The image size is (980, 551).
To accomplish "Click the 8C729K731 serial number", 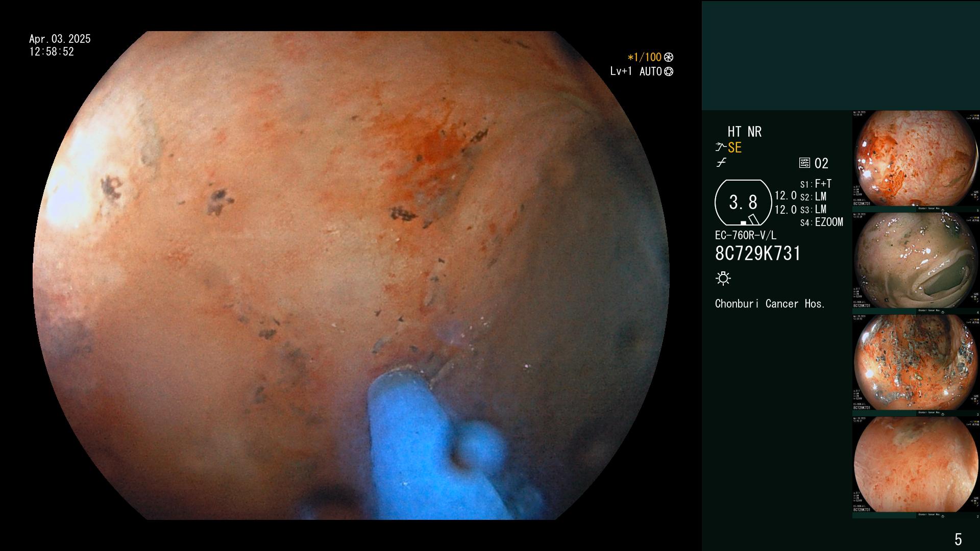I will (758, 254).
